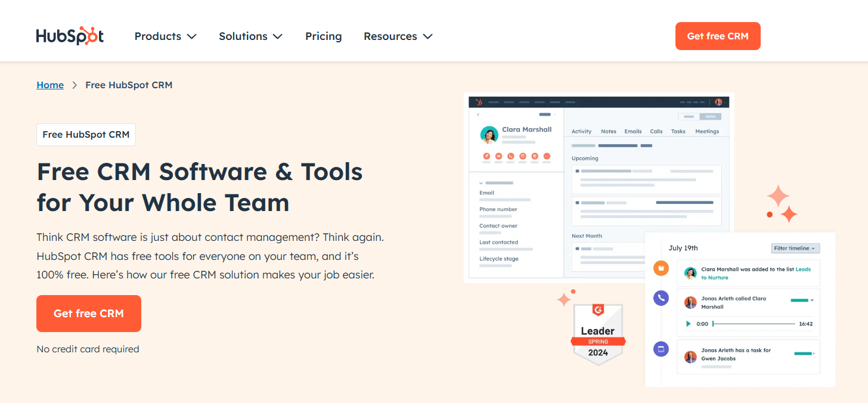
Task: Switch to the Calls tab
Action: [x=656, y=131]
